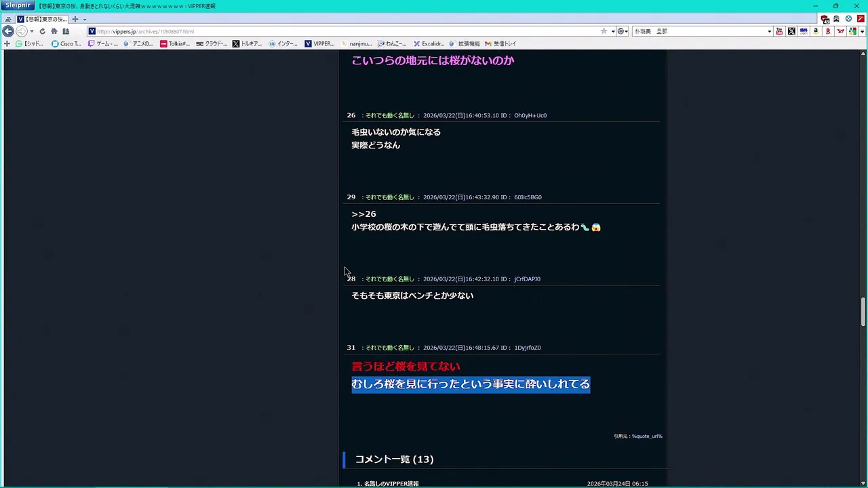
Task: Select the VIPPER速報 article tab
Action: click(x=41, y=19)
